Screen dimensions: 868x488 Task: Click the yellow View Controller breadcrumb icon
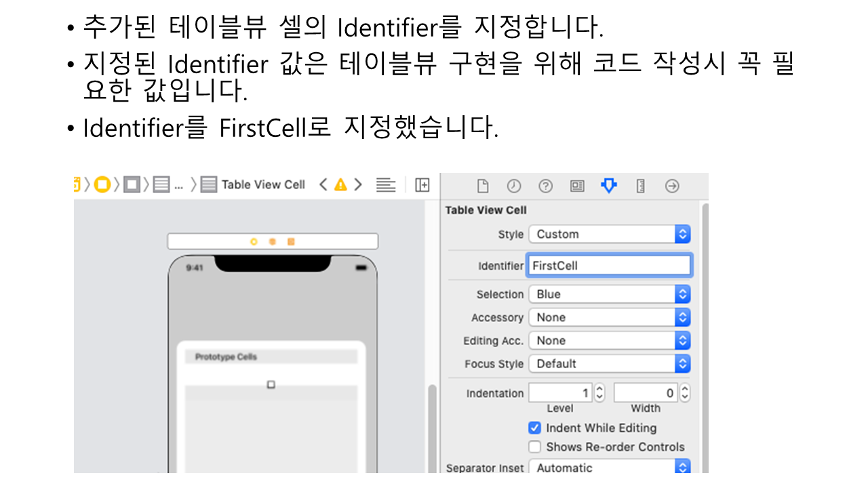tap(102, 184)
